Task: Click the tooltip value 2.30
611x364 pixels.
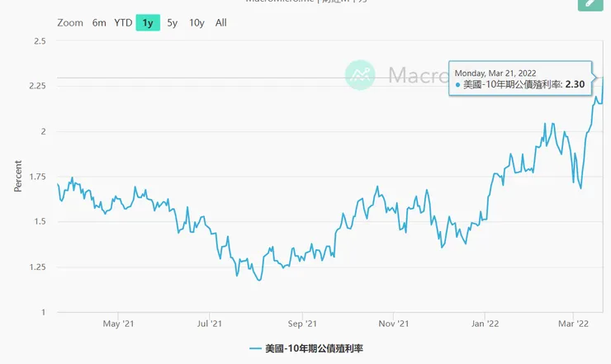Action: [575, 84]
